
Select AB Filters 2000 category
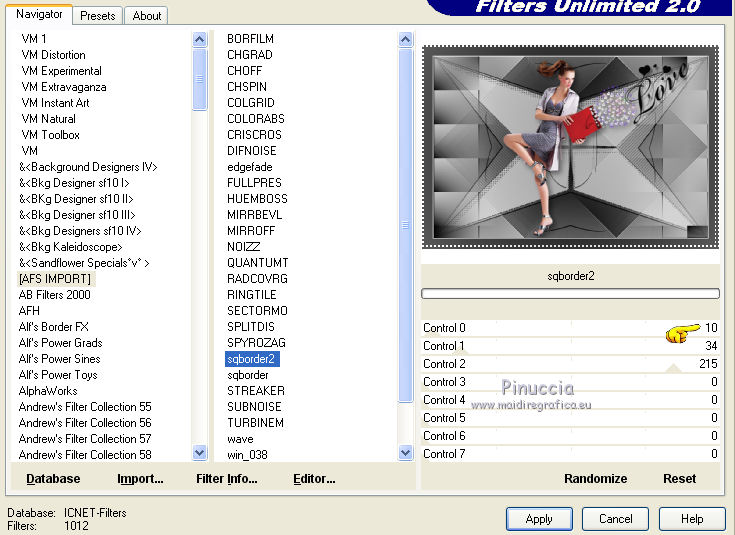(x=54, y=294)
